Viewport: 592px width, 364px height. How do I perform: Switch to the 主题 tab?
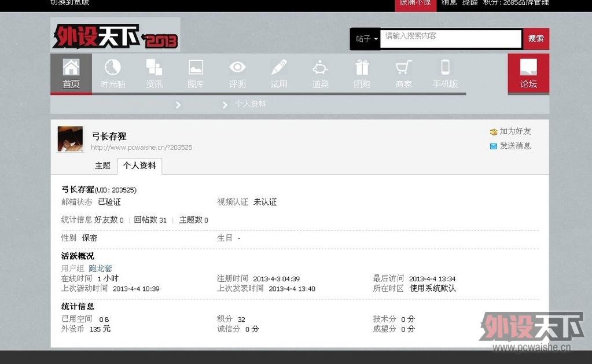click(x=102, y=166)
